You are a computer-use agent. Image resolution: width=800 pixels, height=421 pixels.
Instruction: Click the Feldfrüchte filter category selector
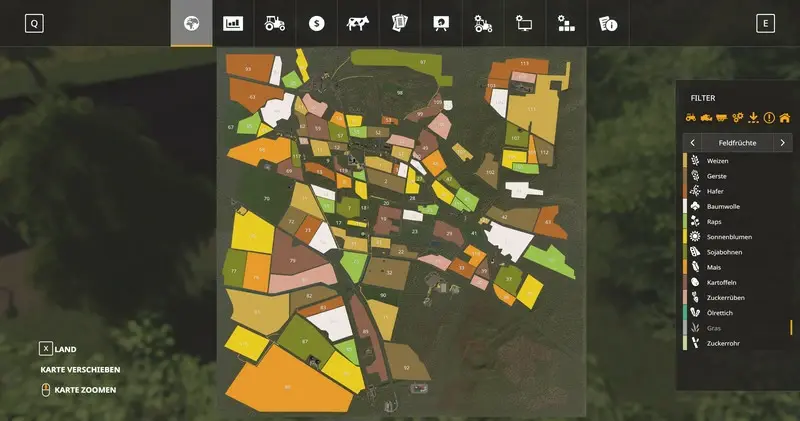click(x=737, y=143)
